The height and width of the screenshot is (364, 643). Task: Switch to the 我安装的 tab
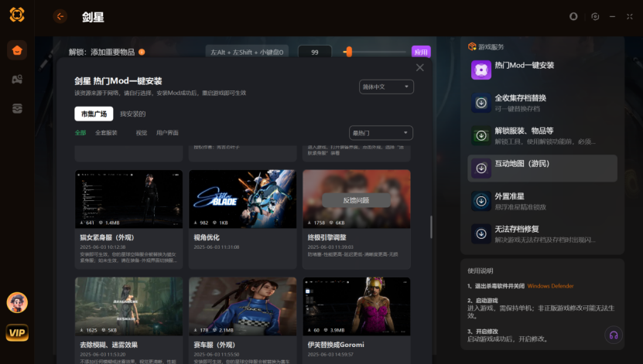tap(132, 114)
